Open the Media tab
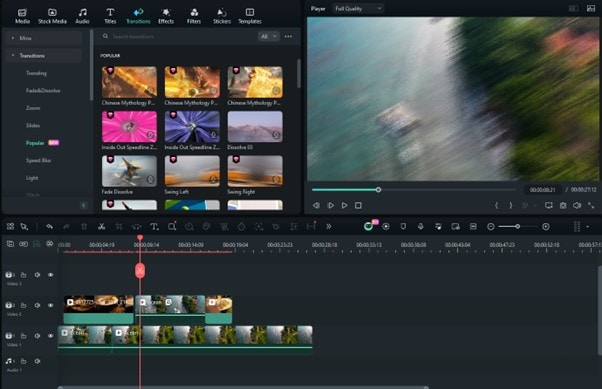Image resolution: width=602 pixels, height=389 pixels. point(22,16)
